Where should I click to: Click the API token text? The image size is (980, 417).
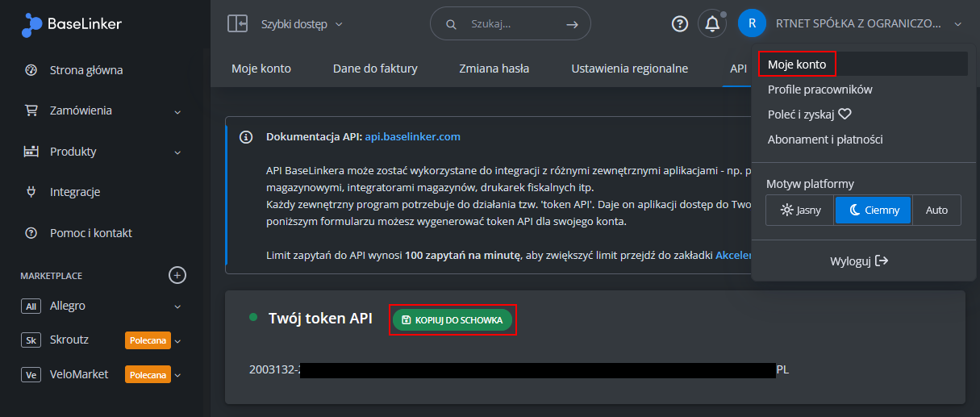(x=519, y=370)
